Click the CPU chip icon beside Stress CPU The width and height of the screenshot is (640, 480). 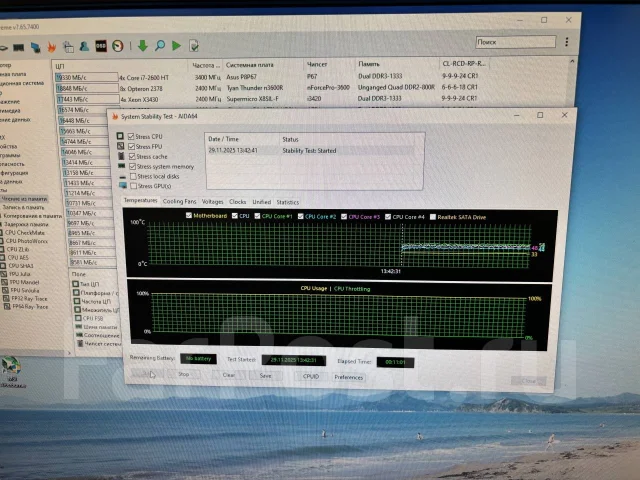click(120, 136)
